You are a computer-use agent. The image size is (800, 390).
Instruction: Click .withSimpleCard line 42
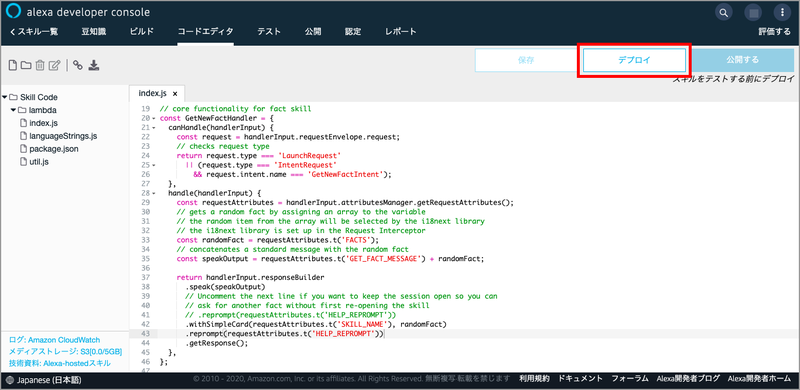coord(316,324)
